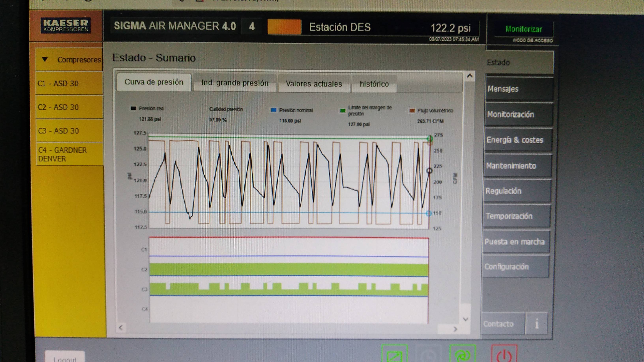This screenshot has width=644, height=362.
Task: Click the date and time 08/07/2023 07:45:34 AM
Action: coord(454,39)
